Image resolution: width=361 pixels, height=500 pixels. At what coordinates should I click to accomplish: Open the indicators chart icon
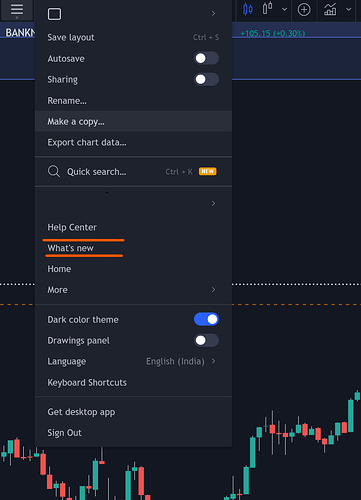coord(330,9)
